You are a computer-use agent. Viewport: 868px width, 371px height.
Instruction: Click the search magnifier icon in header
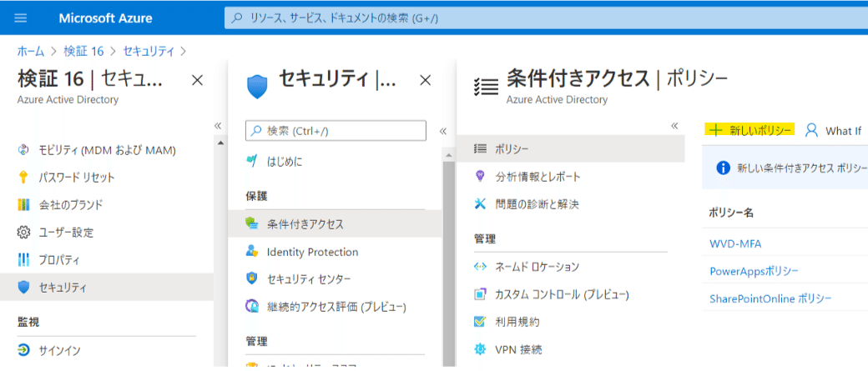pos(236,18)
